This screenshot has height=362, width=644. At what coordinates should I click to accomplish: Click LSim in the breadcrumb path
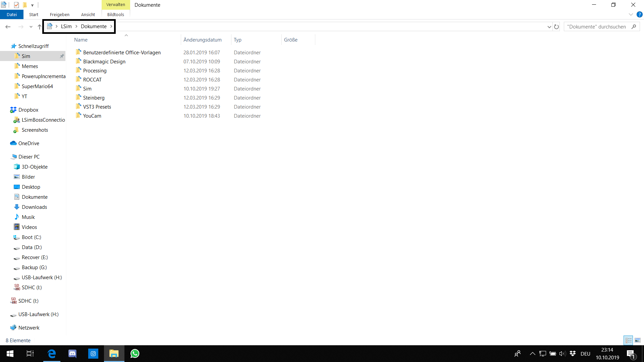click(x=66, y=26)
